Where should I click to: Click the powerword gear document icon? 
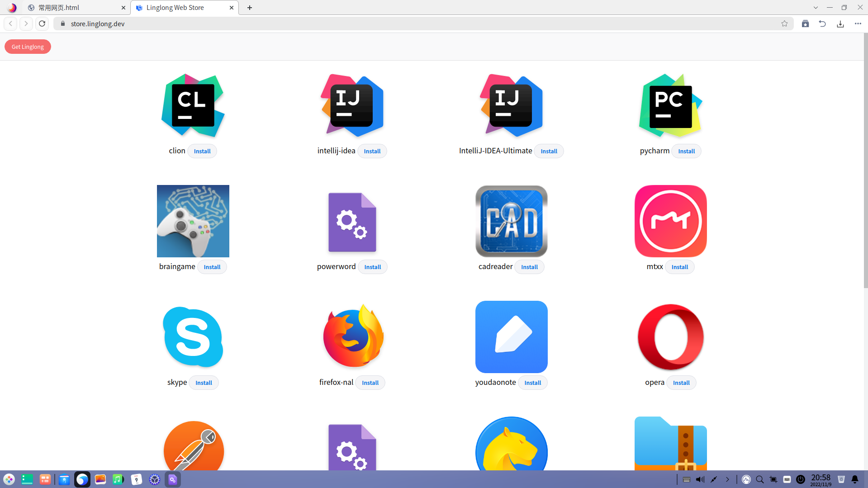click(x=352, y=222)
